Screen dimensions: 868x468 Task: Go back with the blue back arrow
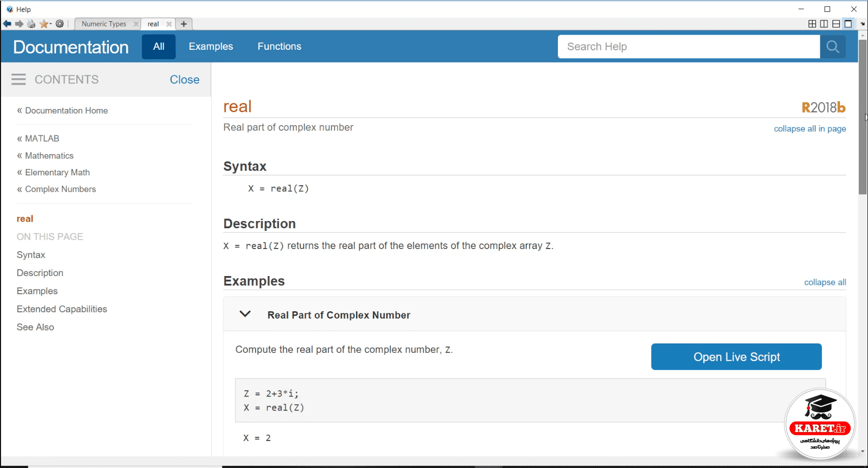pos(7,24)
